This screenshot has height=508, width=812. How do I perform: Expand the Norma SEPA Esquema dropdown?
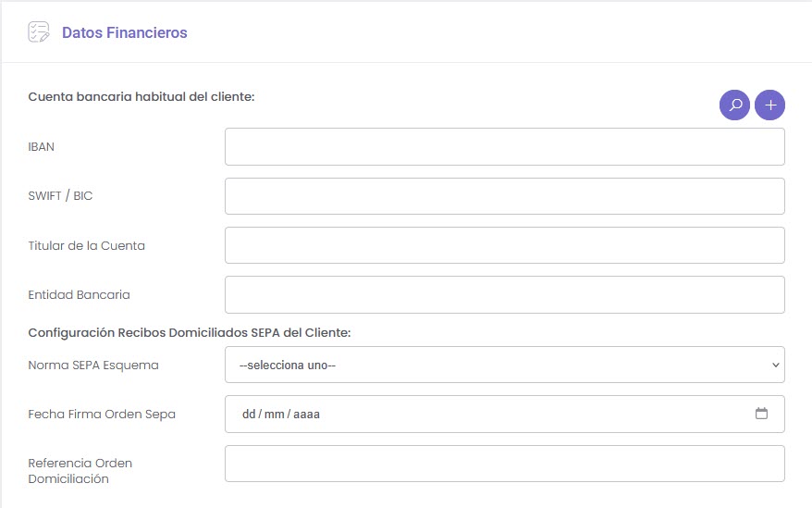click(504, 365)
